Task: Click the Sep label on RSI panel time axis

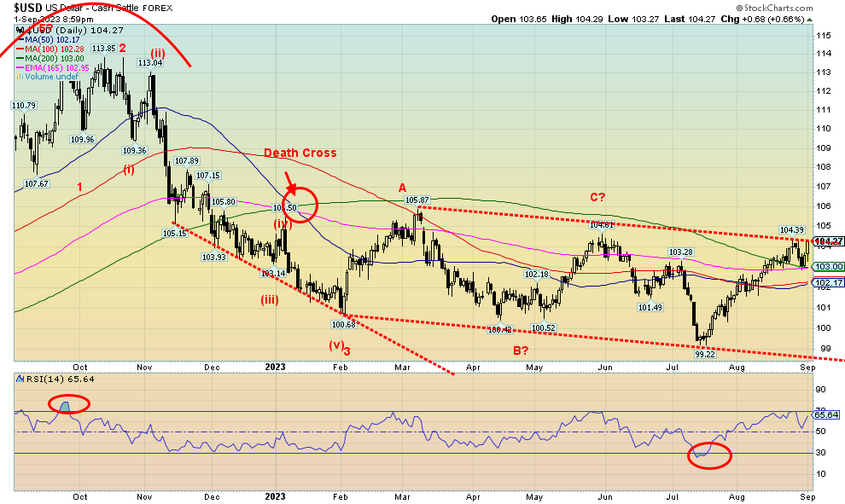Action: [808, 495]
